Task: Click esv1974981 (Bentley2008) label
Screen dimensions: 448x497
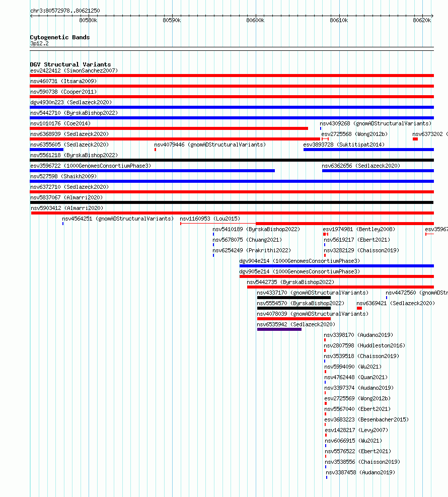Action: click(359, 229)
